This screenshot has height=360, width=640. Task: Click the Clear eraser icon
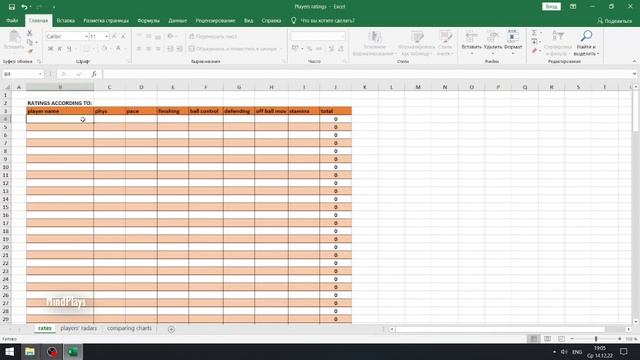534,51
